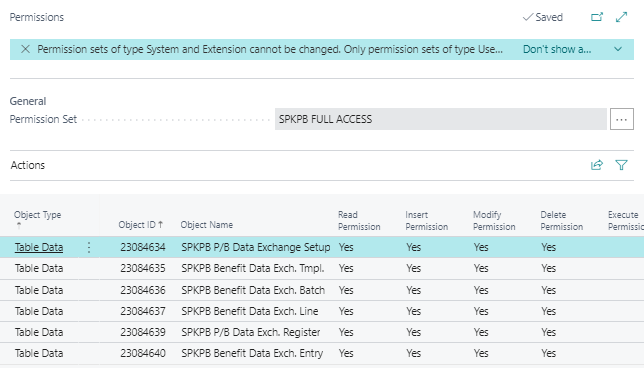Image resolution: width=644 pixels, height=368 pixels.
Task: Click the underlined Table Data link
Action: click(39, 247)
